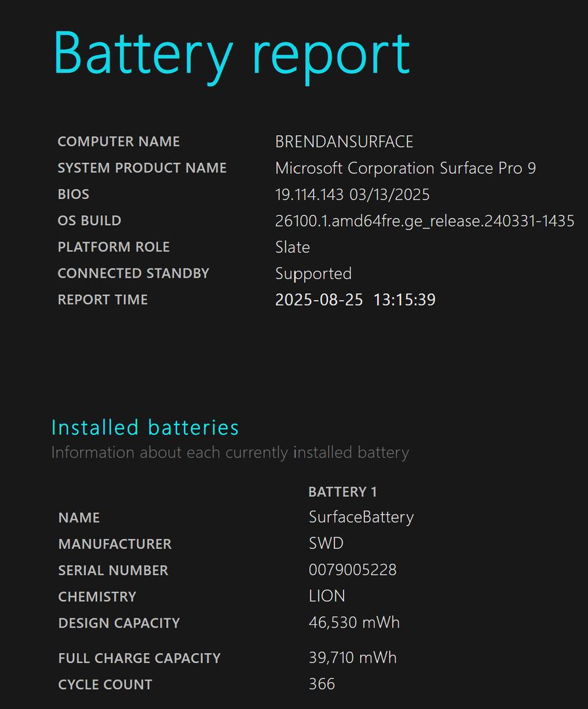Click the OS BUILD value text
The image size is (588, 709).
pos(425,221)
